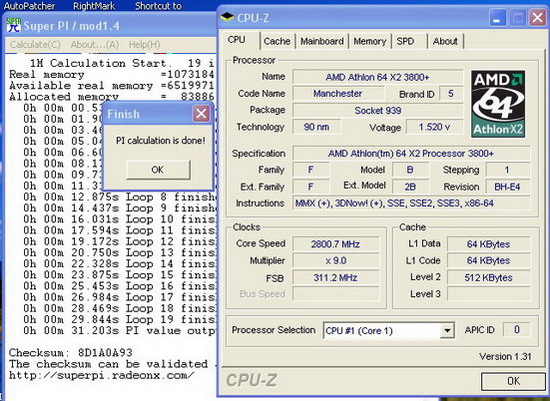
Task: Click the L1 Code value 64 KBytes
Action: click(x=488, y=261)
